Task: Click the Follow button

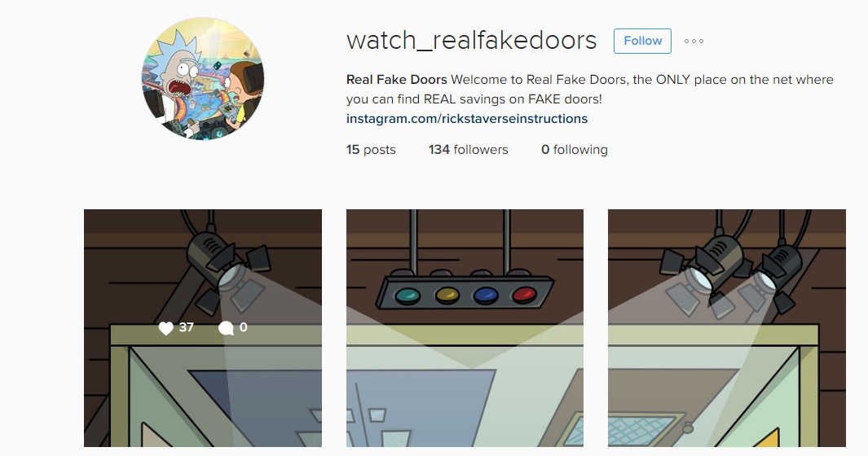Action: coord(642,41)
